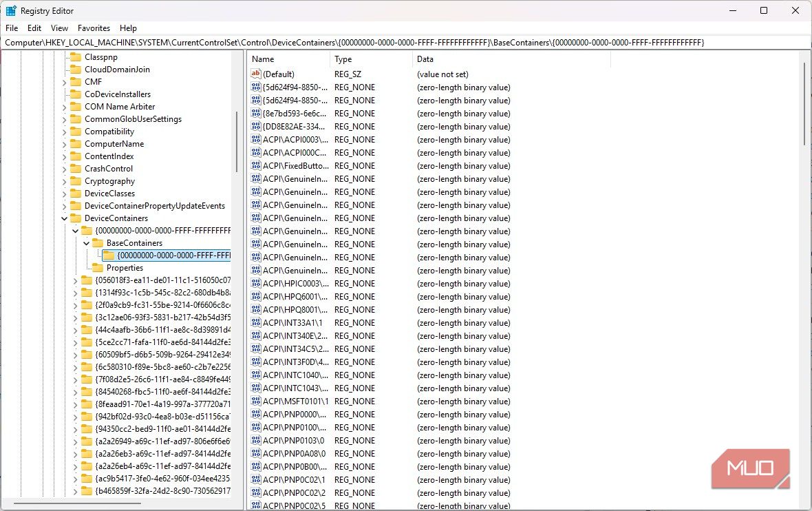The width and height of the screenshot is (812, 511).
Task: Click the Classpnp folder icon
Action: coord(76,57)
